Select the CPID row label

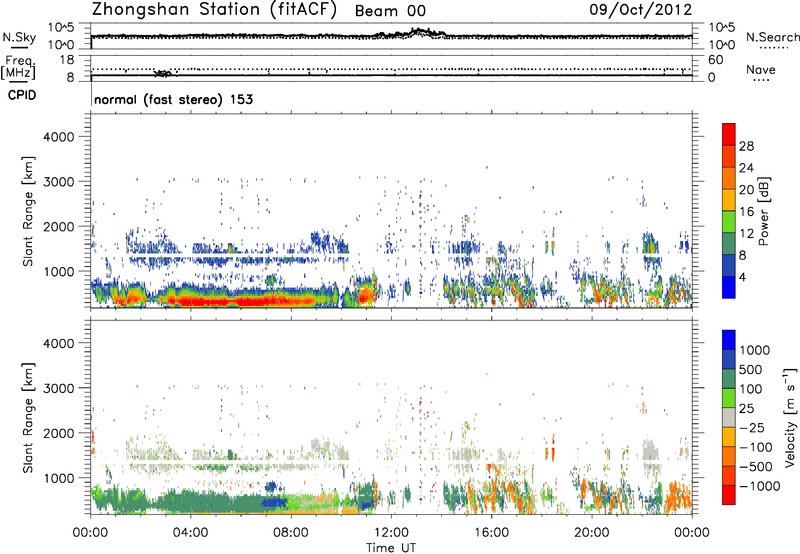tap(22, 95)
